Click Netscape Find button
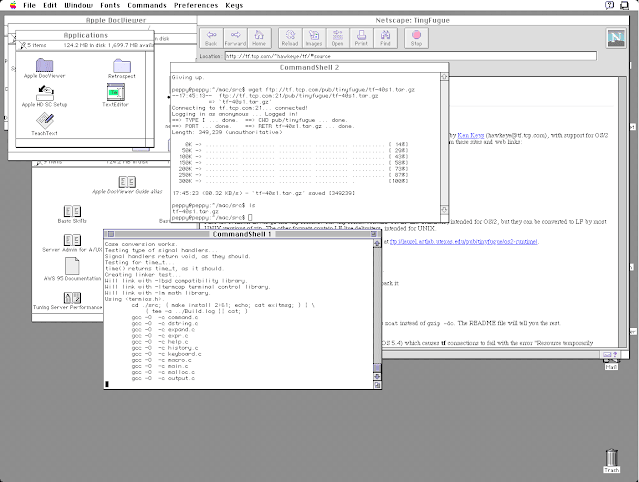 385,38
